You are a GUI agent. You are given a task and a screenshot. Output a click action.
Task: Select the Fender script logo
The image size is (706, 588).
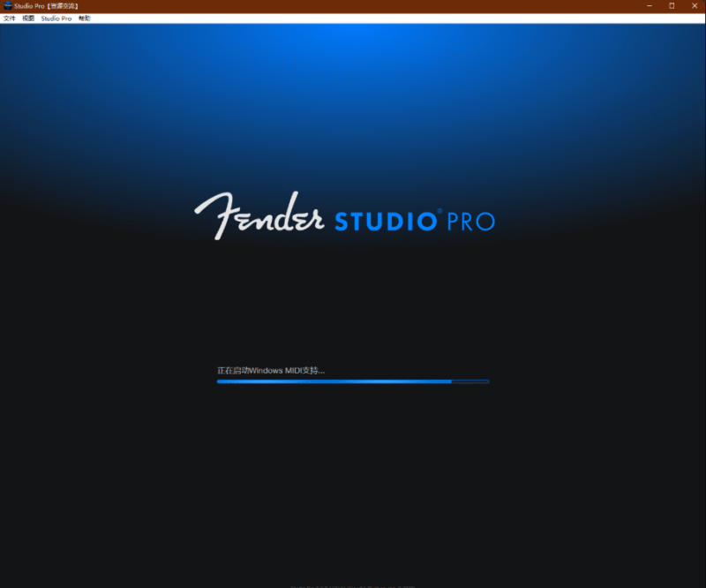[x=259, y=212]
